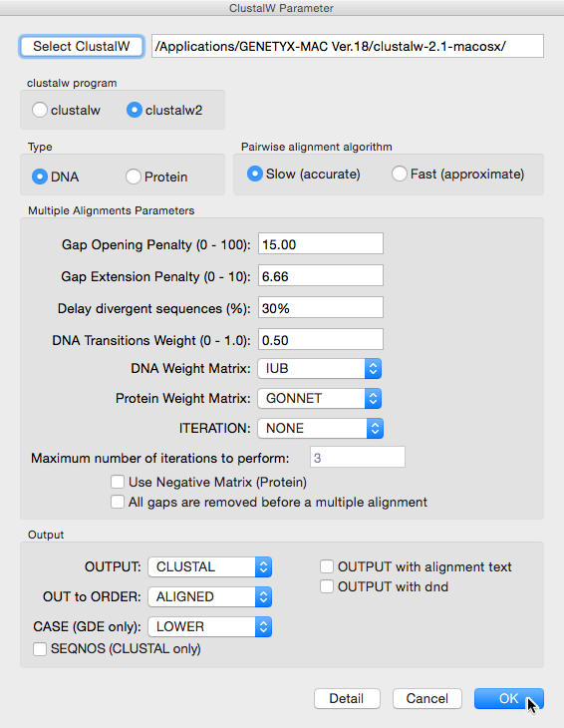Open the OUTPUT format dropdown
Viewport: 564px width, 728px height.
point(210,566)
